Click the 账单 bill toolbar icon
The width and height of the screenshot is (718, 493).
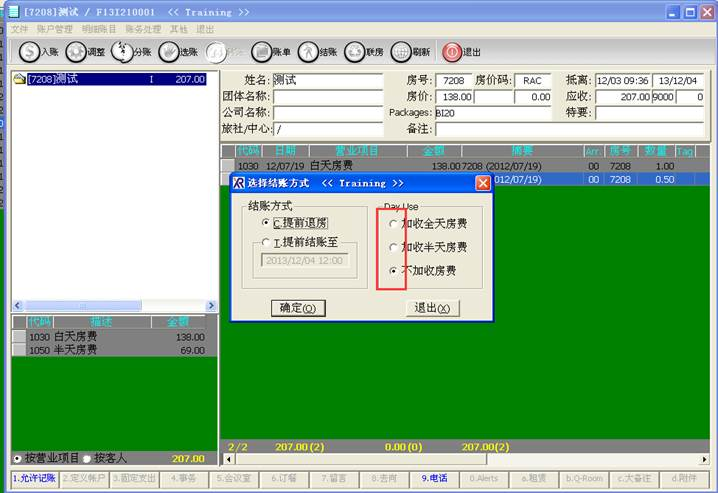(261, 52)
